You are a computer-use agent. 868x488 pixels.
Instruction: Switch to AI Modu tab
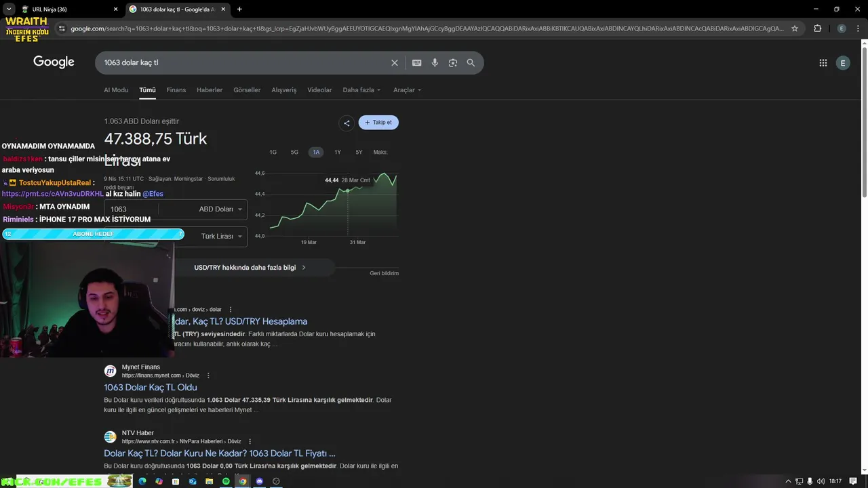point(116,90)
